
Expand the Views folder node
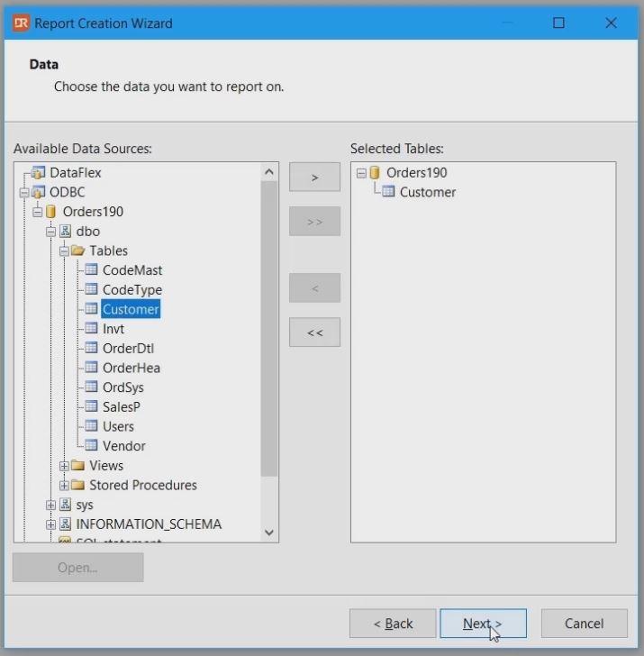coord(64,466)
